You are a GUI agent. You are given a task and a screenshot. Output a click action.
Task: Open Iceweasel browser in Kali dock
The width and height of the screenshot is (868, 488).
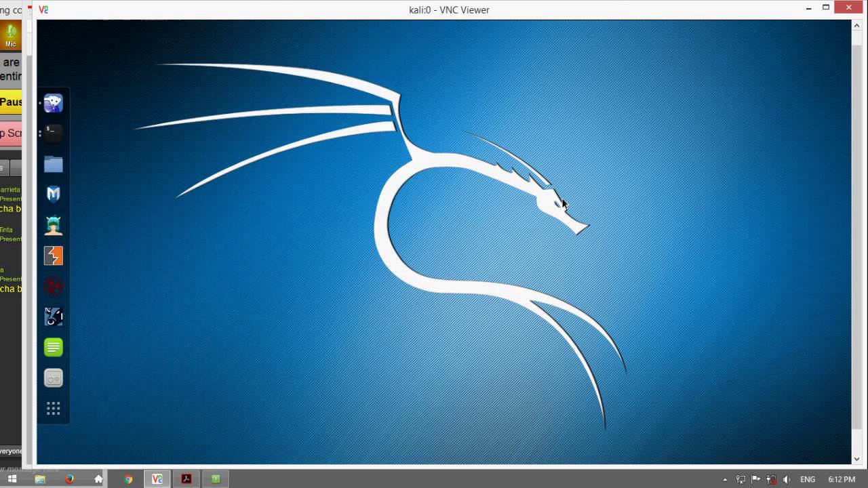(x=53, y=103)
